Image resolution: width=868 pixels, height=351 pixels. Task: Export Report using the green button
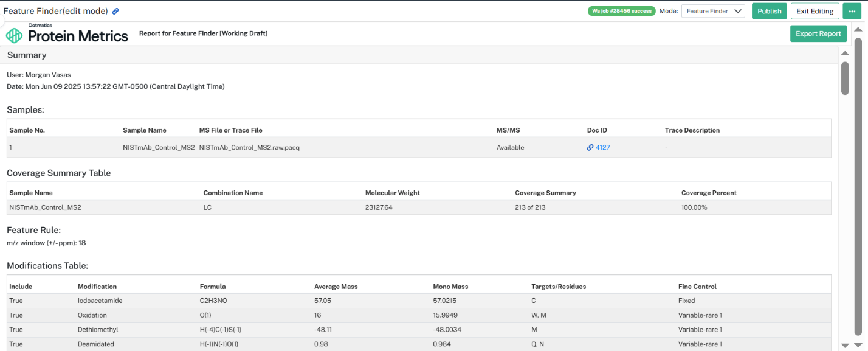click(818, 33)
